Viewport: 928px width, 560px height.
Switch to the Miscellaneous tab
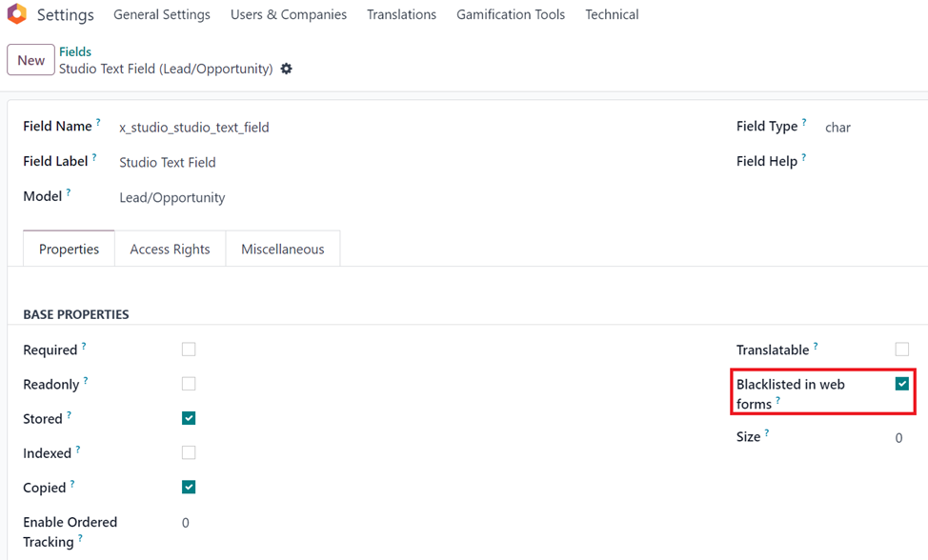point(283,249)
